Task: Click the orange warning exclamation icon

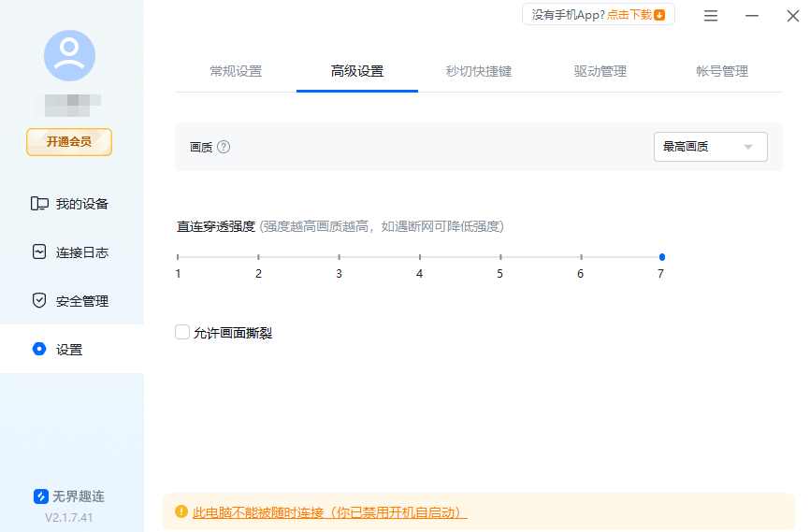Action: point(181,511)
